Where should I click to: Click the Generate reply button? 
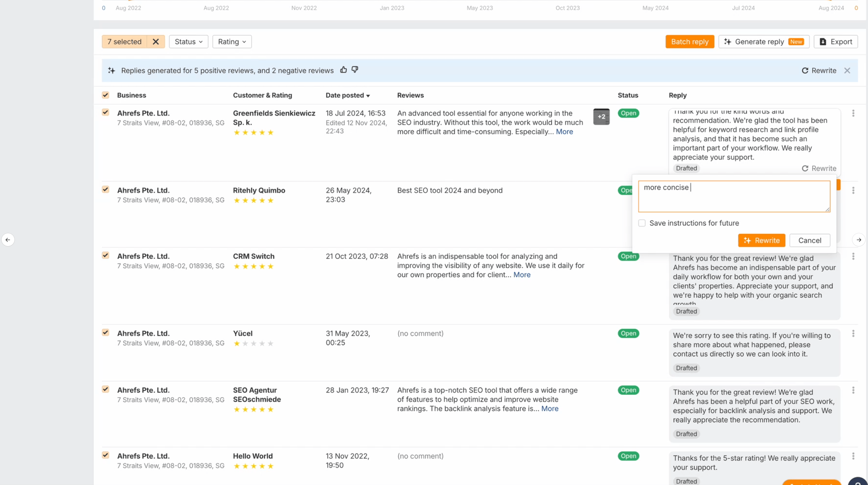tap(763, 42)
